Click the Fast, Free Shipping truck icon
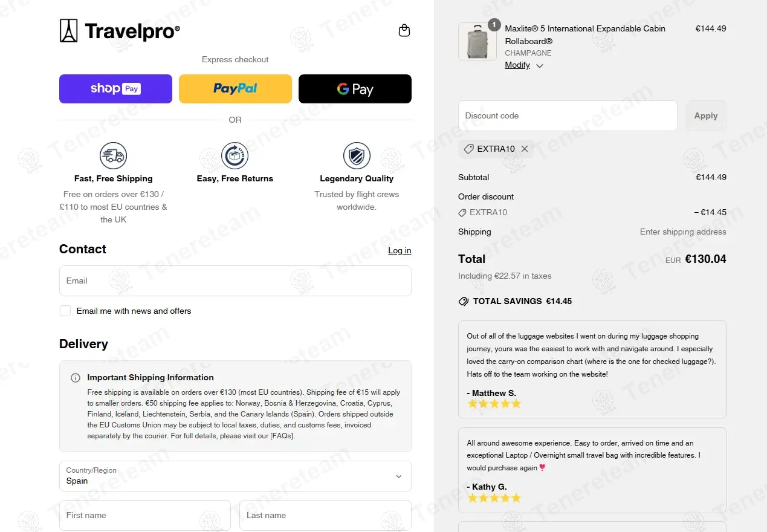The width and height of the screenshot is (767, 532). [x=113, y=156]
